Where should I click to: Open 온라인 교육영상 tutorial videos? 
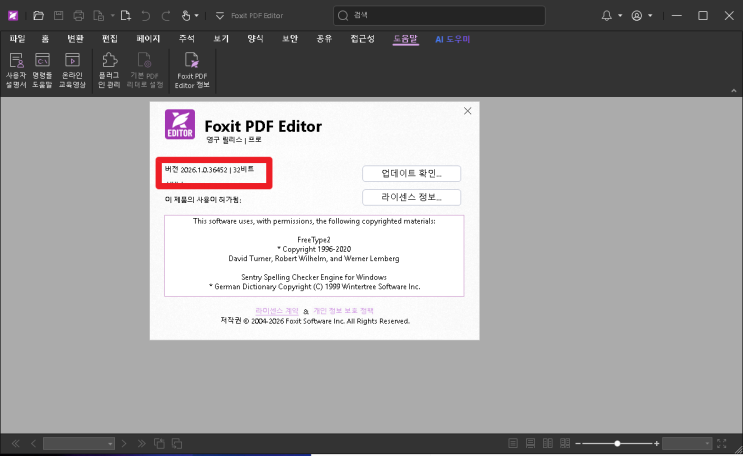(72, 70)
